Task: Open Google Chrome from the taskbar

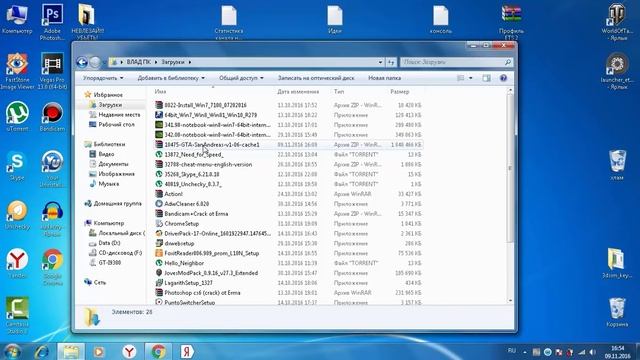Action: 158,351
